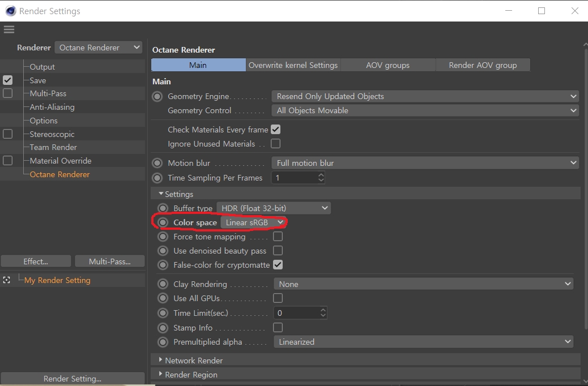The image size is (588, 386).
Task: Open the Color space dropdown
Action: (254, 222)
